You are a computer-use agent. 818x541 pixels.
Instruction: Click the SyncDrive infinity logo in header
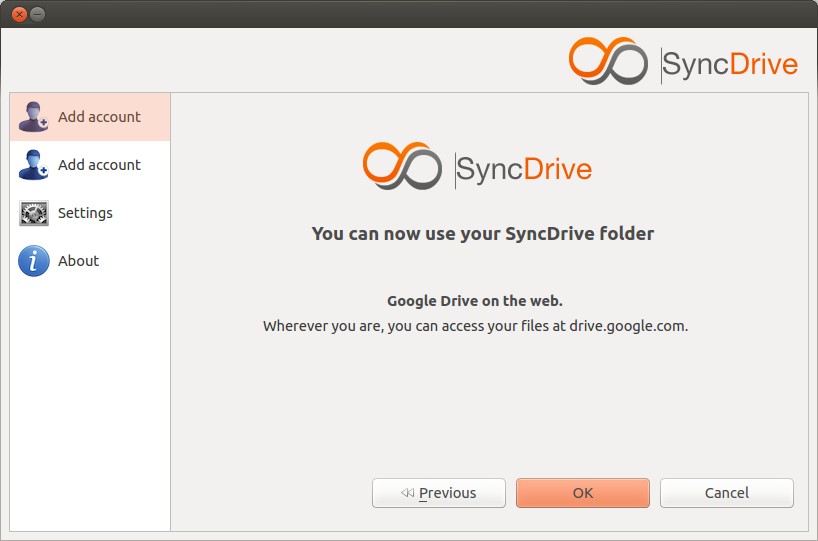point(608,61)
